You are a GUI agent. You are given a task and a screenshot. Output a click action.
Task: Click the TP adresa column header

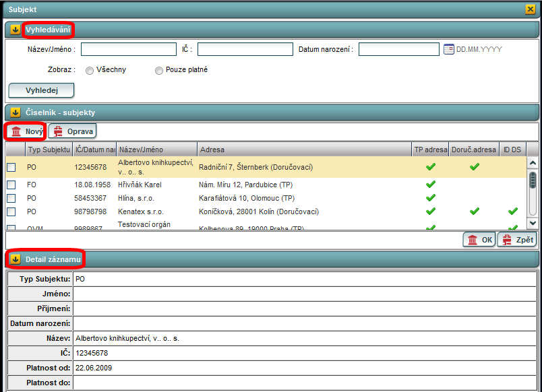430,150
